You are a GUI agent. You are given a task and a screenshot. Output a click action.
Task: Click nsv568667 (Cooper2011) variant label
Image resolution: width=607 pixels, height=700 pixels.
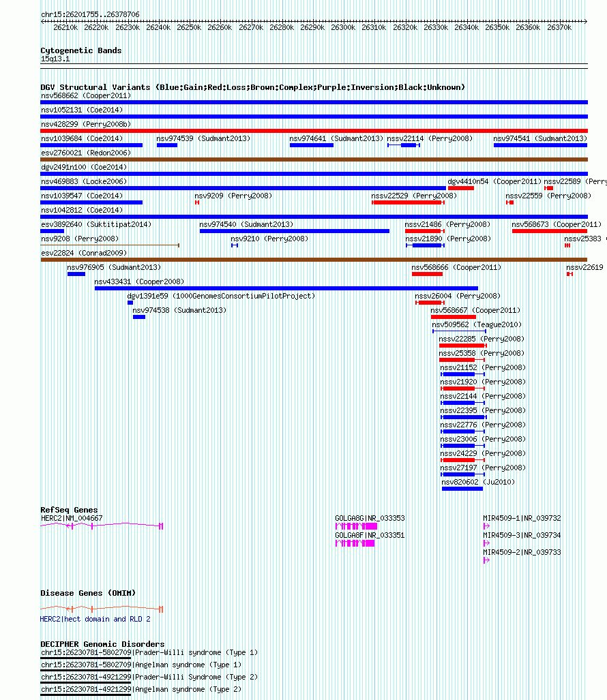[475, 310]
